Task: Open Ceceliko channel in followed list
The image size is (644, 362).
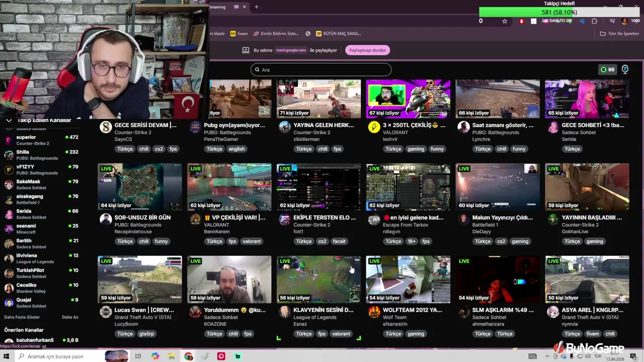Action: [41, 288]
